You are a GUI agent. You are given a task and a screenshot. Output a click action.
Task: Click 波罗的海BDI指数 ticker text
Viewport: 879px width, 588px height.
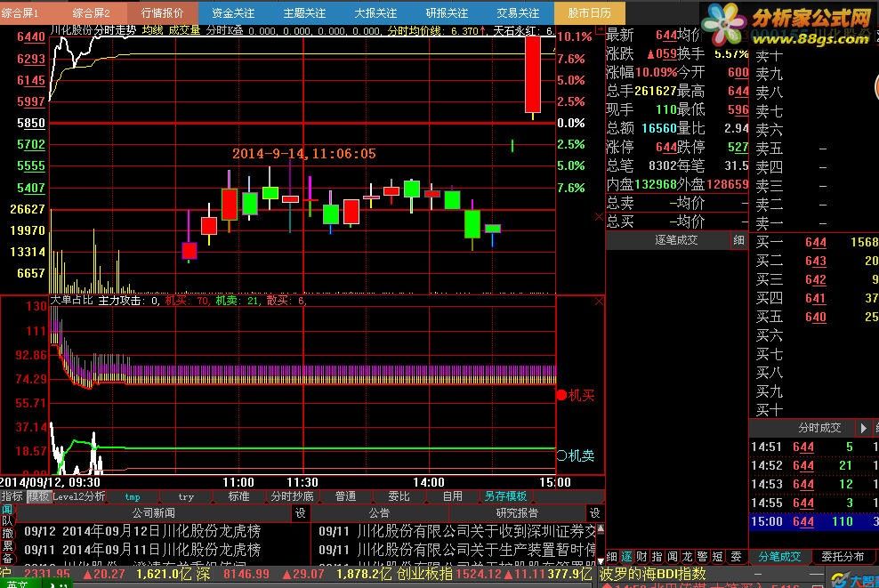[x=652, y=574]
